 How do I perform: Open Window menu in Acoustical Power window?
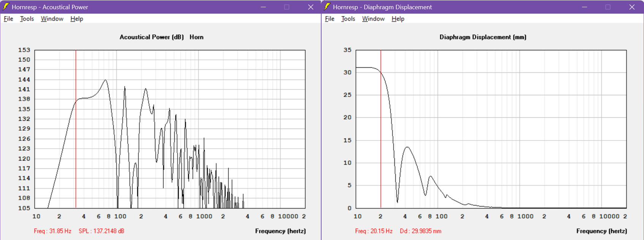(52, 19)
